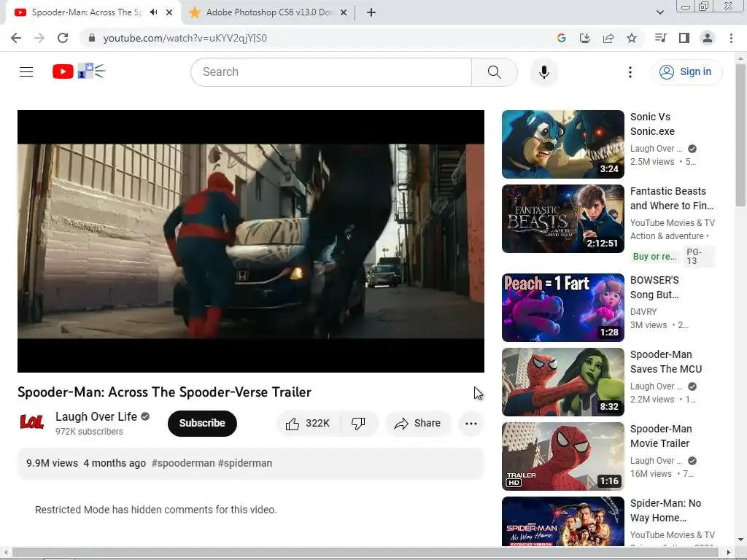
Task: Pause the video by clicking the player
Action: pos(251,241)
